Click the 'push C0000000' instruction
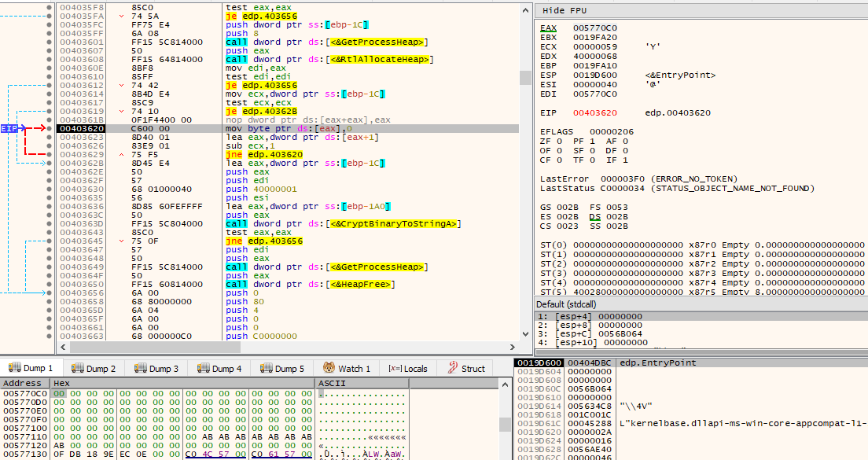This screenshot has height=460, width=868. tap(261, 336)
